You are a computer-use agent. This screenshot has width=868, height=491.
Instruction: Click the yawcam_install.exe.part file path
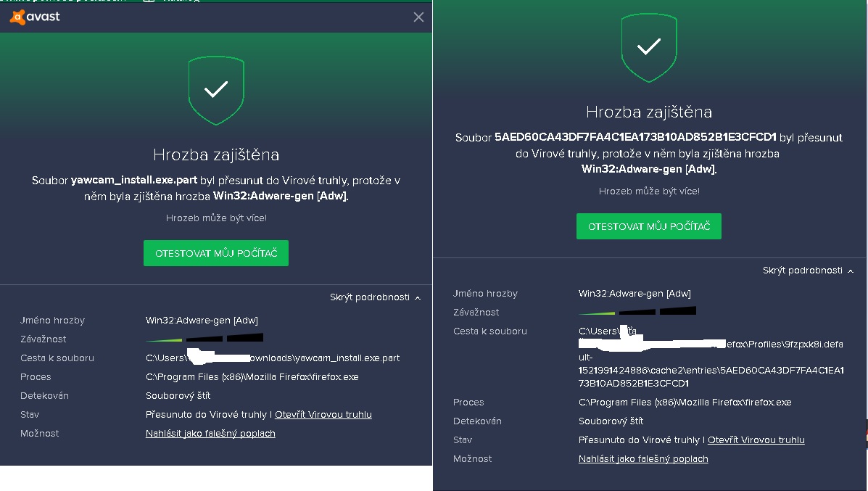(x=273, y=358)
